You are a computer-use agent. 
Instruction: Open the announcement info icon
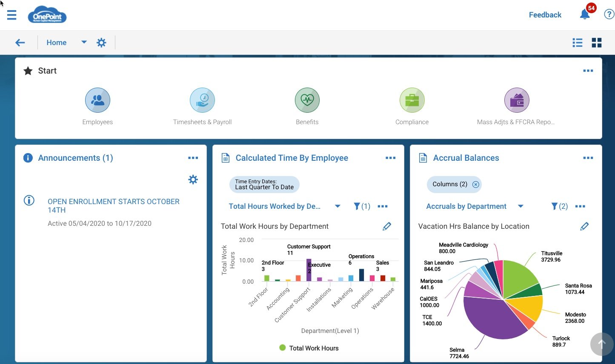click(x=29, y=200)
